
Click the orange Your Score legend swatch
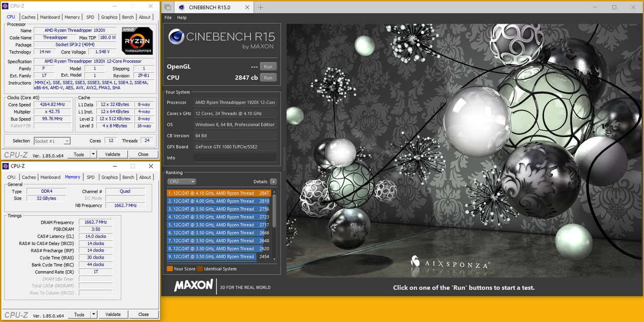click(x=170, y=269)
